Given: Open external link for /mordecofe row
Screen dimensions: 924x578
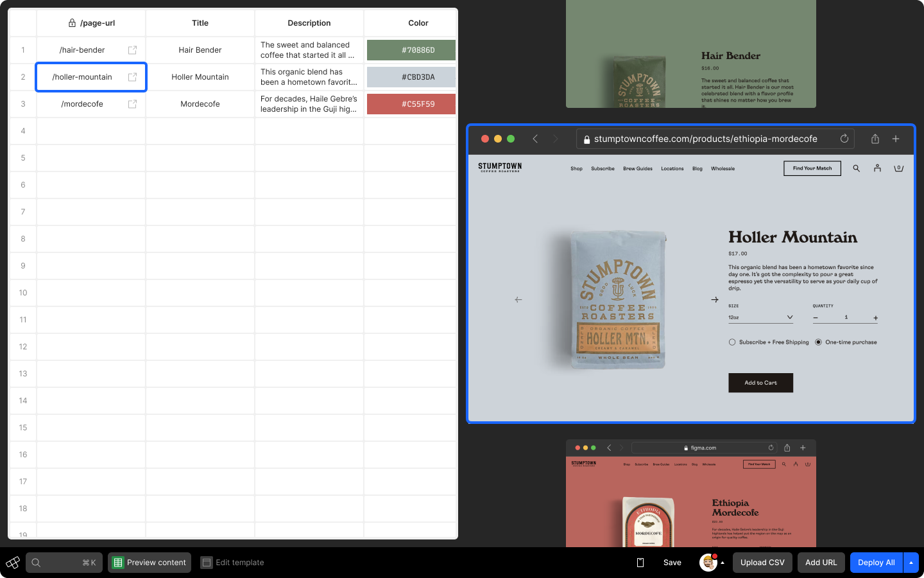Looking at the screenshot, I should tap(132, 104).
